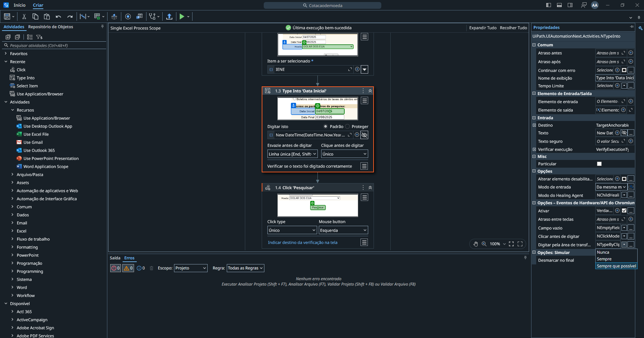The width and height of the screenshot is (644, 338).
Task: Select the 'Criar' tab
Action: click(38, 5)
